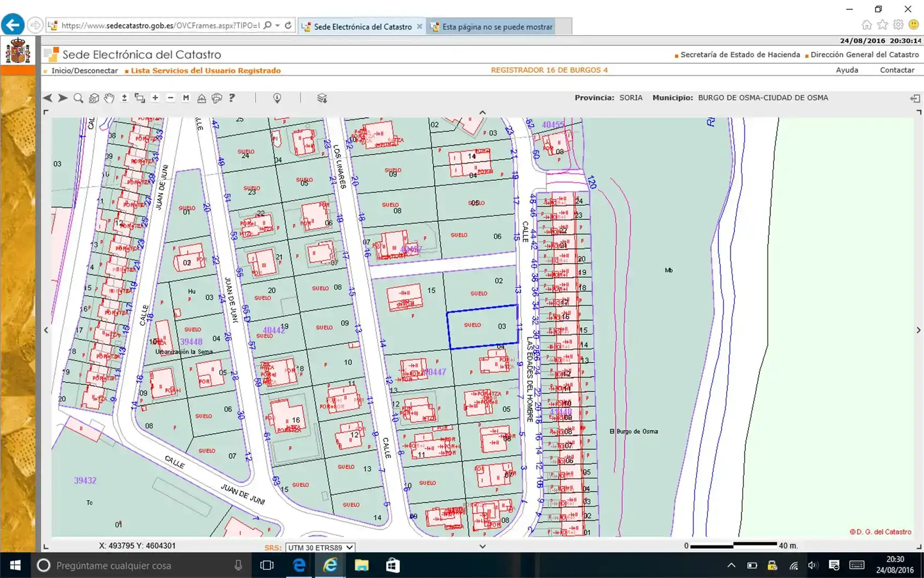Viewport: 924px width, 578px height.
Task: Click the 'Urbanización la Serna' map label
Action: (184, 352)
